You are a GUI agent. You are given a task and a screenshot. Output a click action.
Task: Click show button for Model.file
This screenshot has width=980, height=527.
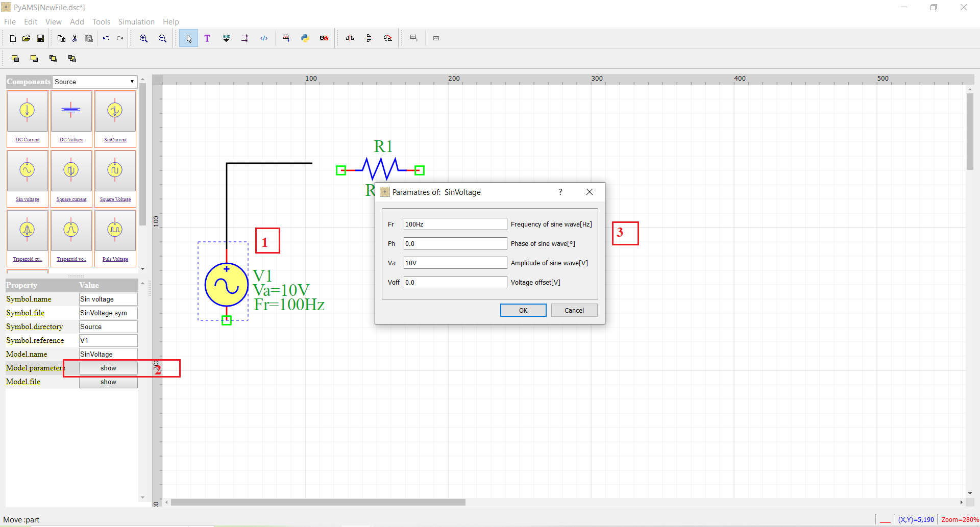[108, 382]
